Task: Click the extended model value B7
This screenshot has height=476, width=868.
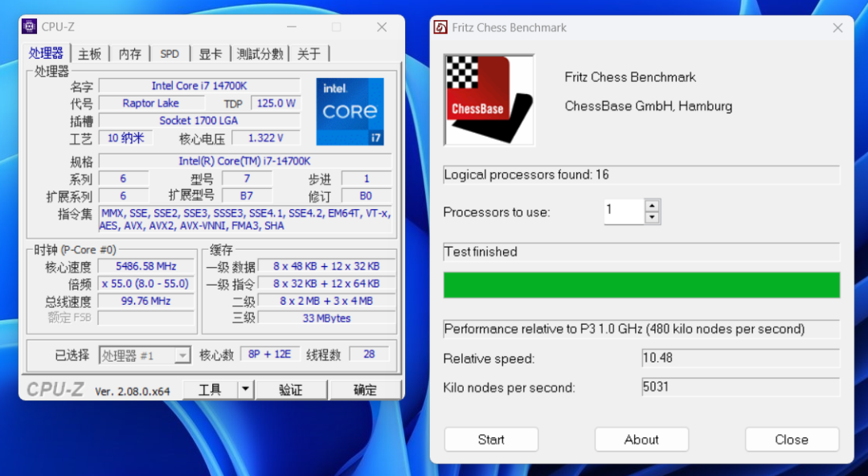Action: click(x=247, y=195)
